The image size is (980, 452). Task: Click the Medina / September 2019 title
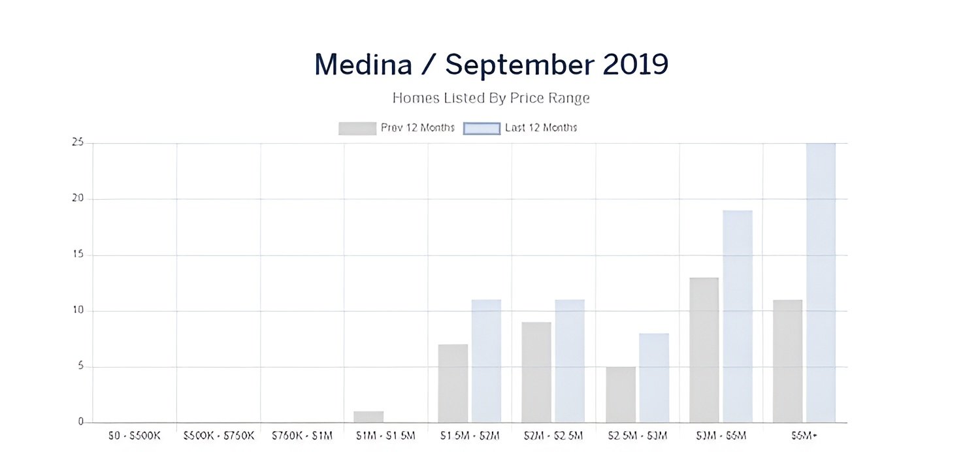click(x=491, y=65)
